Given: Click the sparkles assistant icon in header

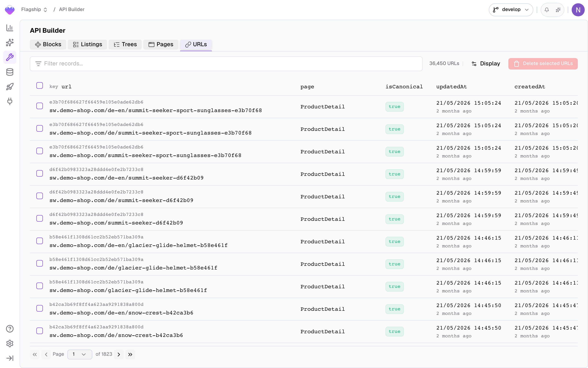Looking at the screenshot, I should point(558,10).
